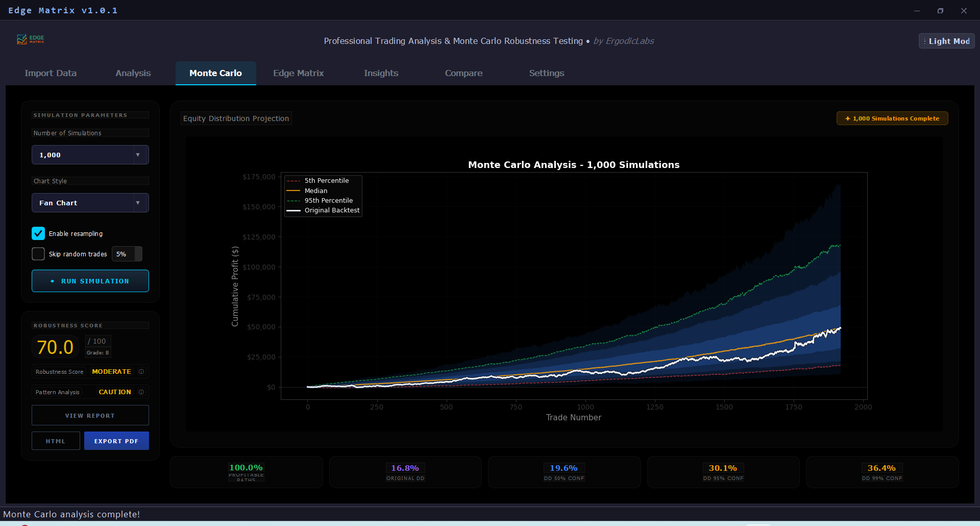Click Trade Number axis label
Viewport: 980px width, 526px height.
coord(574,417)
